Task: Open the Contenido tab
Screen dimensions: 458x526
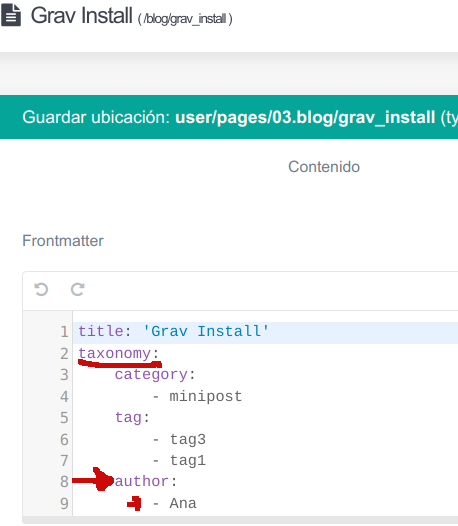Action: (324, 167)
